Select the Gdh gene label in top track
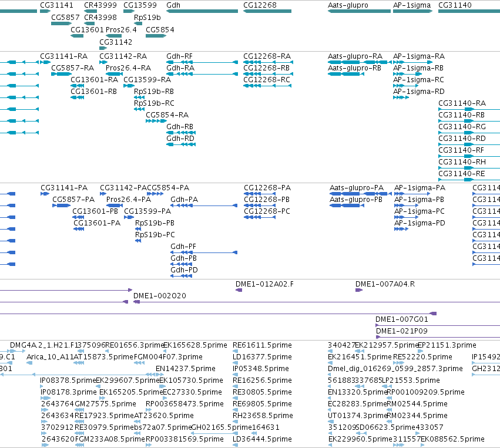Screen dimensions: 500x448 (x=173, y=5)
